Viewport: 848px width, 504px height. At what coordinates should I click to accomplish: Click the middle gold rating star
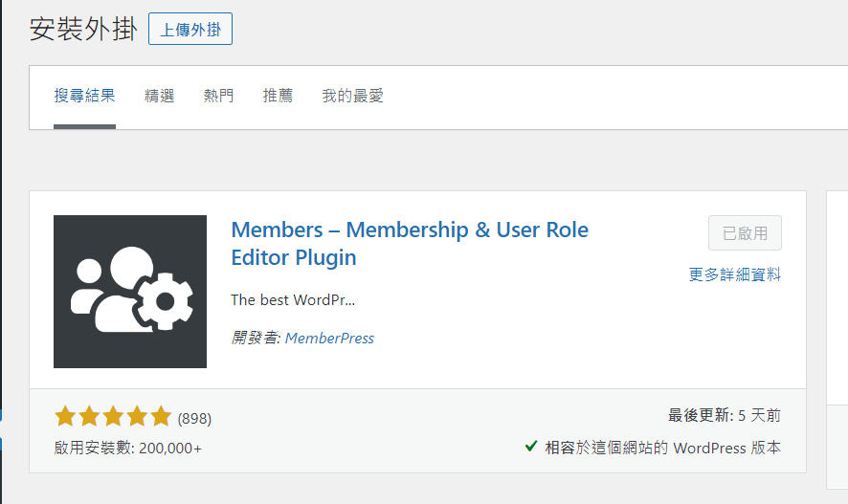click(113, 417)
